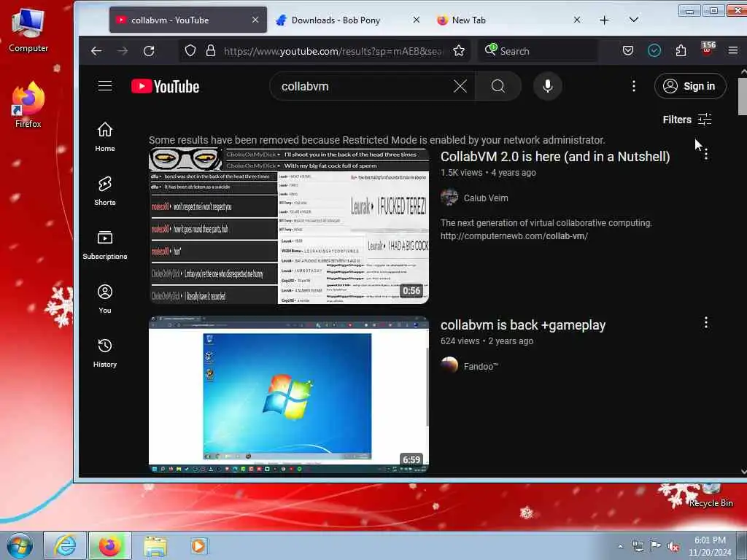Click the Firefox taskbar button
This screenshot has height=560, width=747.
[110, 545]
